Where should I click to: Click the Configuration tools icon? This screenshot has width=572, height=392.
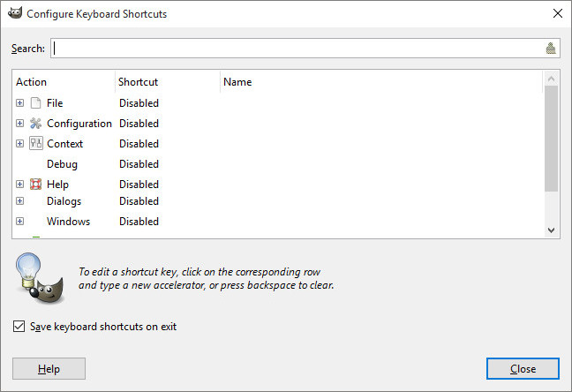(x=35, y=124)
